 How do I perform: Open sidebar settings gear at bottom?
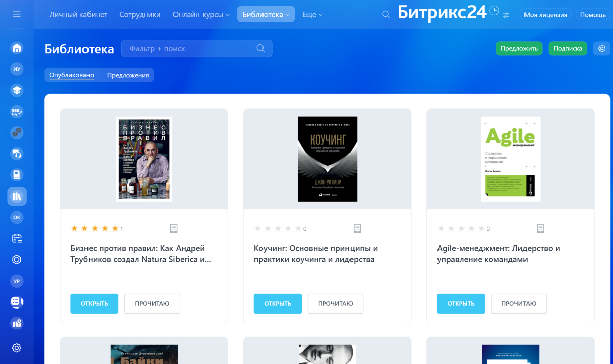pyautogui.click(x=17, y=347)
